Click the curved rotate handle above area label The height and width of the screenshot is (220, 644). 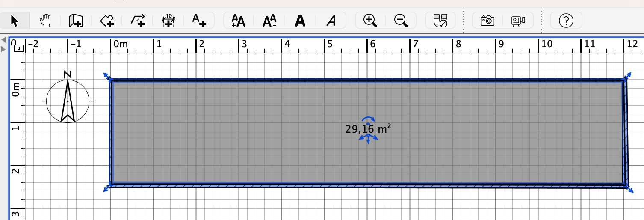click(x=368, y=119)
